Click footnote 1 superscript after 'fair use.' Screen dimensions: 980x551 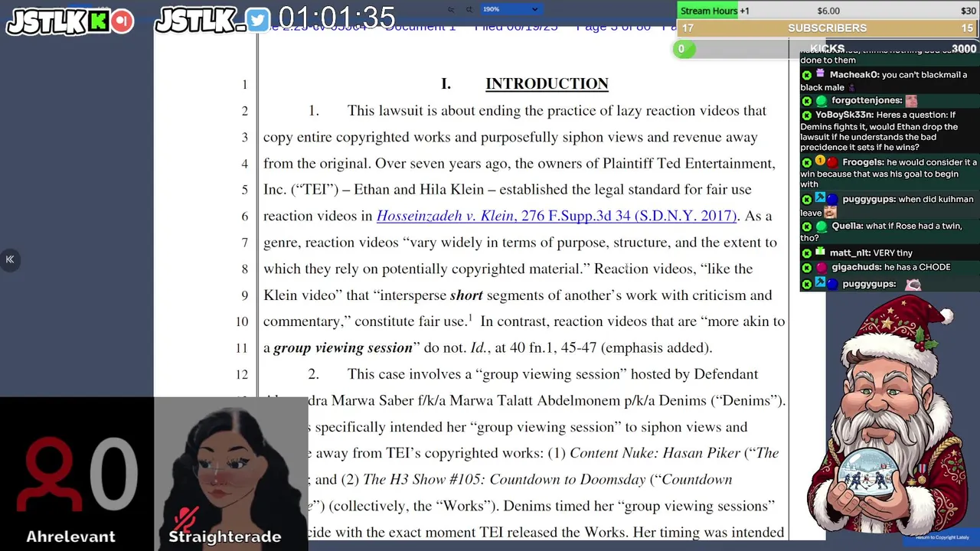pos(470,317)
